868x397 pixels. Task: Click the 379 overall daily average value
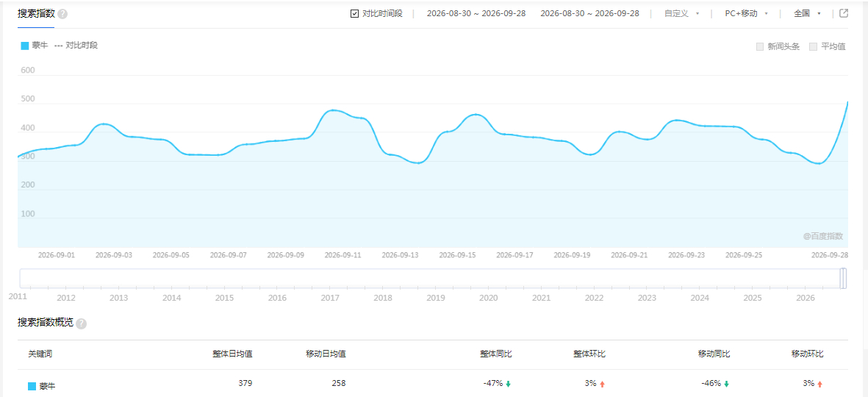coord(246,382)
